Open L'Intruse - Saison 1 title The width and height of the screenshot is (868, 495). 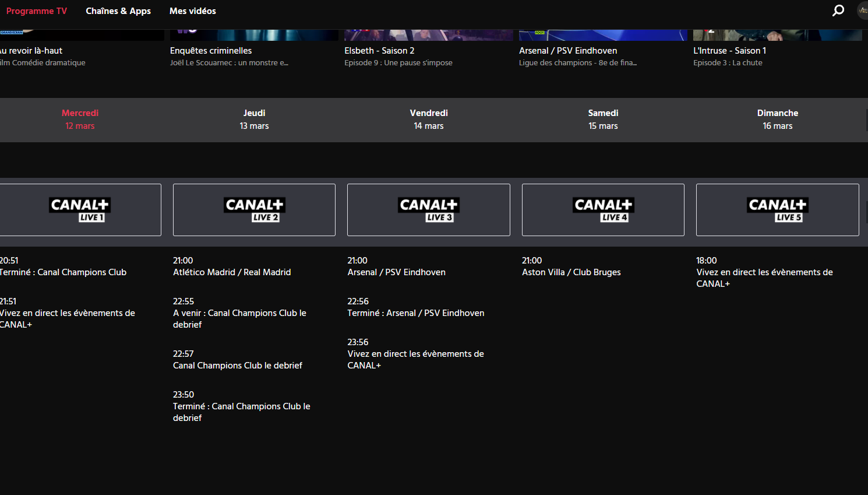pos(729,51)
